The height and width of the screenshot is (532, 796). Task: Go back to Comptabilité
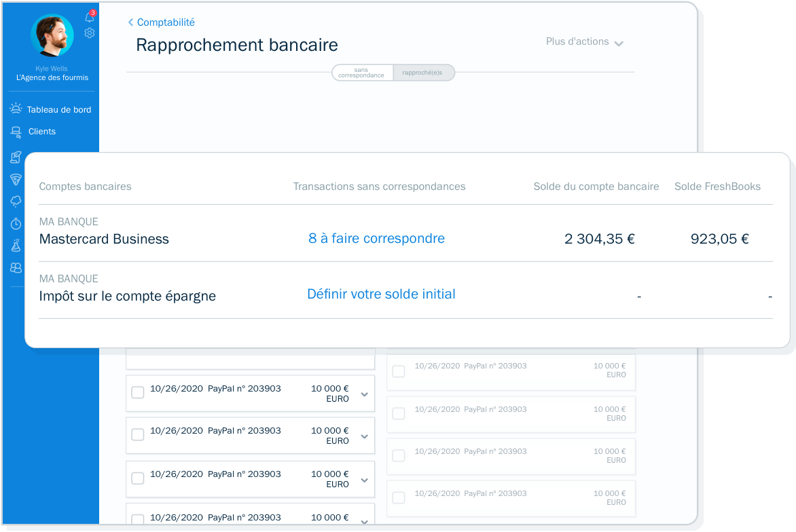pyautogui.click(x=166, y=22)
